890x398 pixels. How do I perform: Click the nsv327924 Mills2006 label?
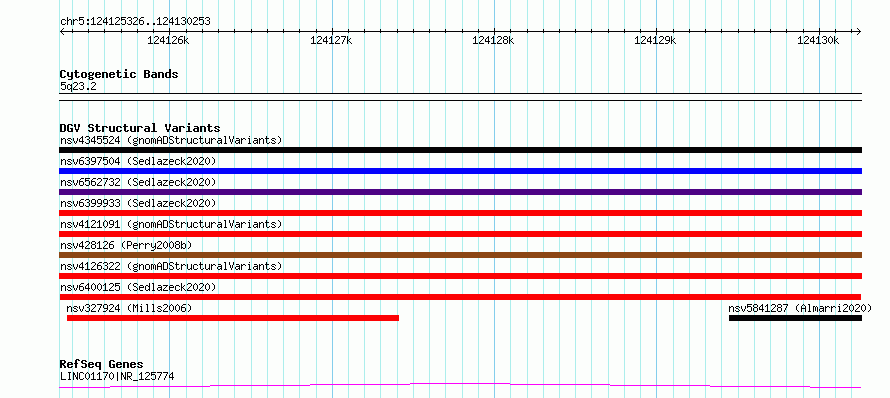point(129,308)
